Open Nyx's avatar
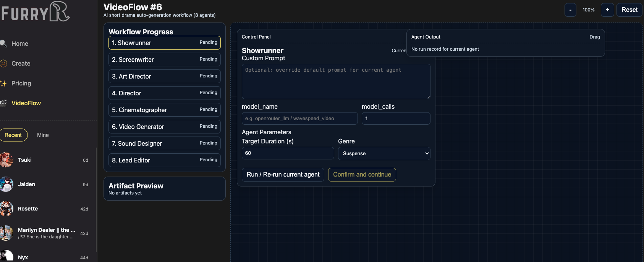644x262 pixels. pos(6,256)
